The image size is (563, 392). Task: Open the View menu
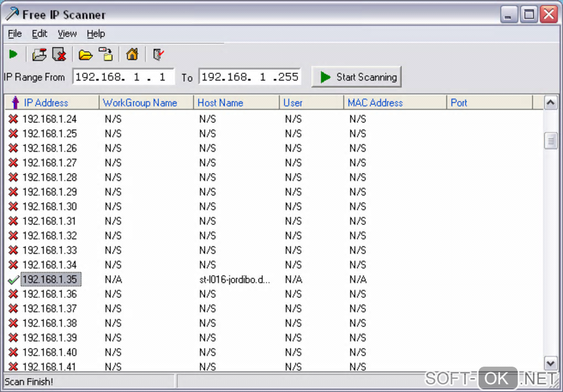pos(67,34)
